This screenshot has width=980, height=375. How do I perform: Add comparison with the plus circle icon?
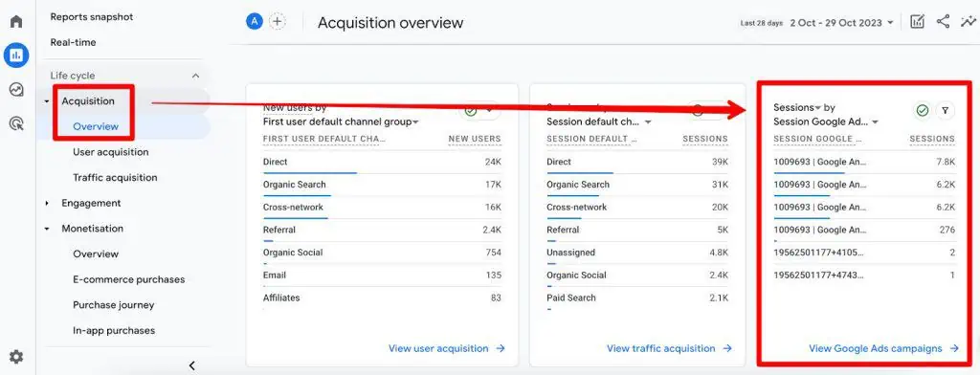(x=277, y=21)
